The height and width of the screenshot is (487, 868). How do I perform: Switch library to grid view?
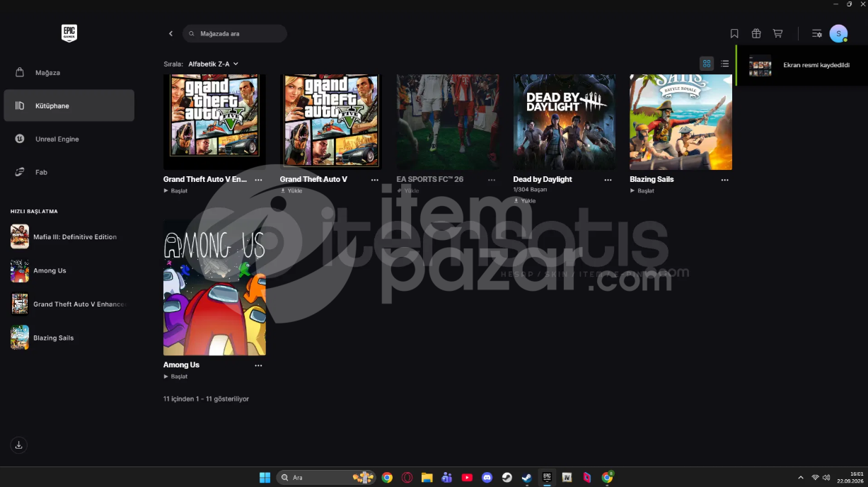click(x=707, y=64)
